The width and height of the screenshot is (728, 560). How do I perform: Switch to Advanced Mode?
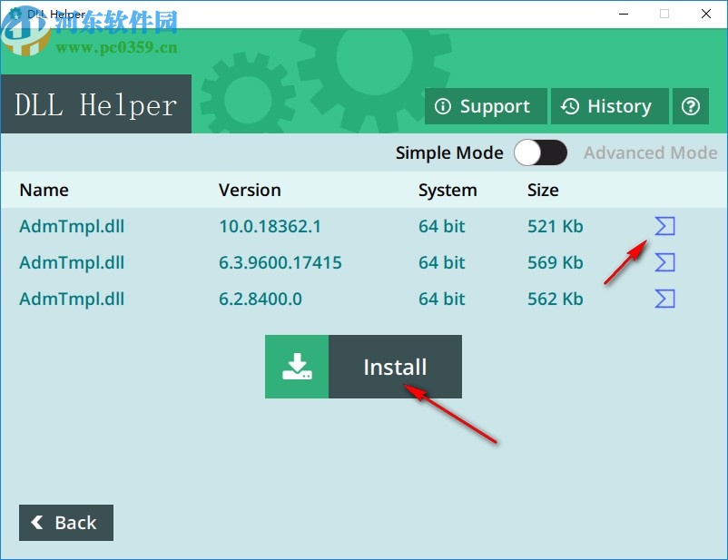[650, 152]
